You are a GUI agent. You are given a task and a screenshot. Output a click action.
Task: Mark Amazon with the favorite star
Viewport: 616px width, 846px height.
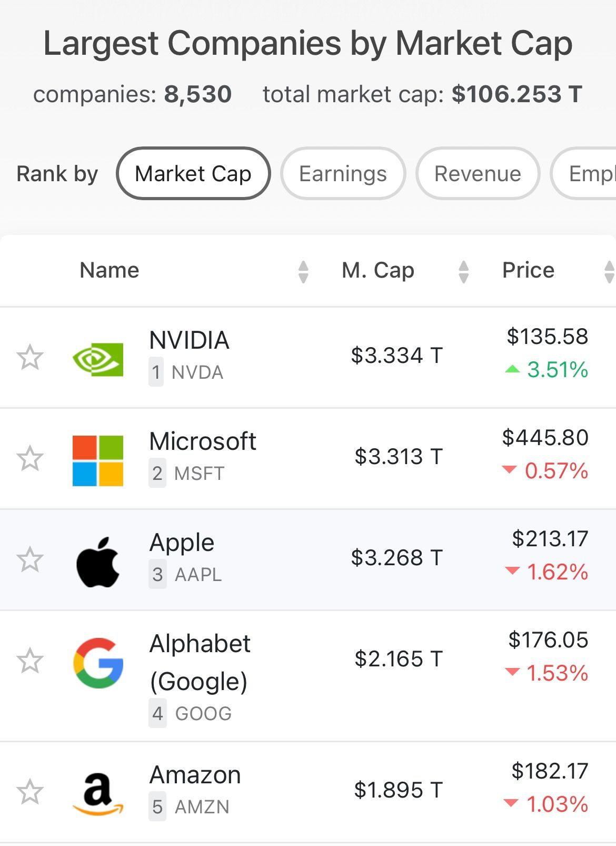[x=30, y=792]
